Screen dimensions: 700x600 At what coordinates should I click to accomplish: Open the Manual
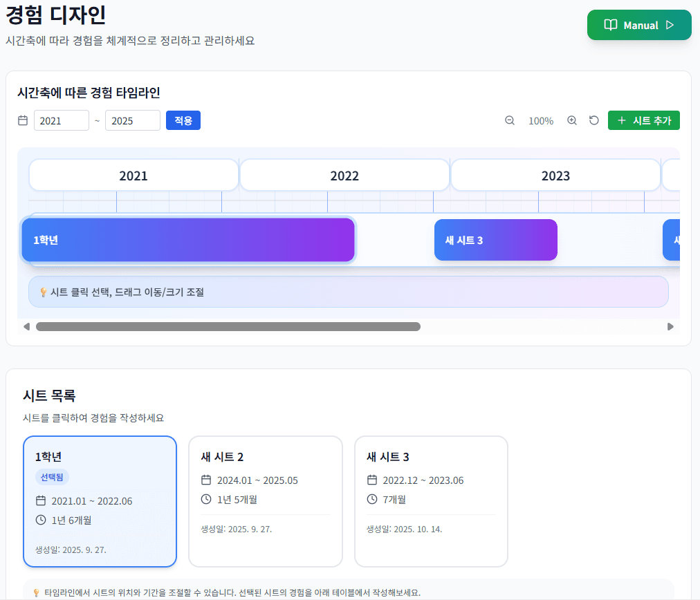638,25
